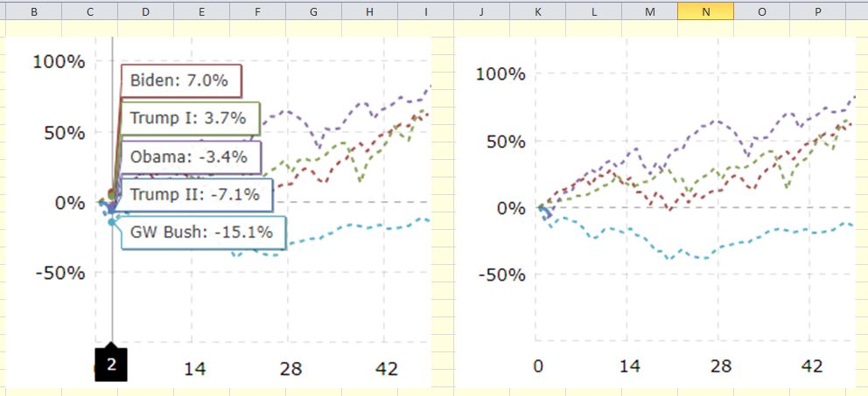Select column header F
The width and height of the screenshot is (868, 396).
coord(257,10)
